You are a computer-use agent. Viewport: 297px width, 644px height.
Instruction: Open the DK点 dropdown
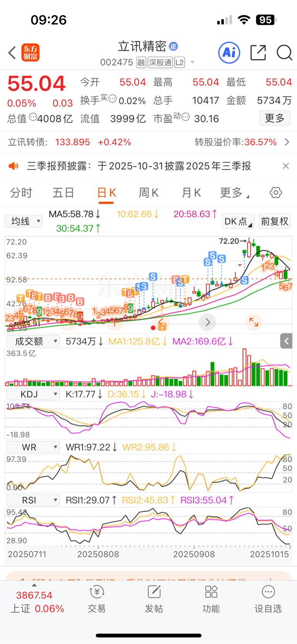click(x=238, y=222)
